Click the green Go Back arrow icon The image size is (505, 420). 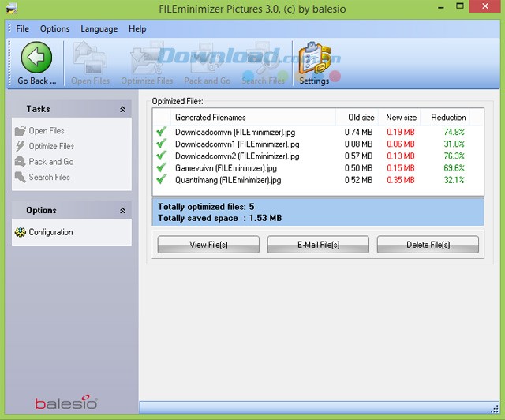(36, 58)
